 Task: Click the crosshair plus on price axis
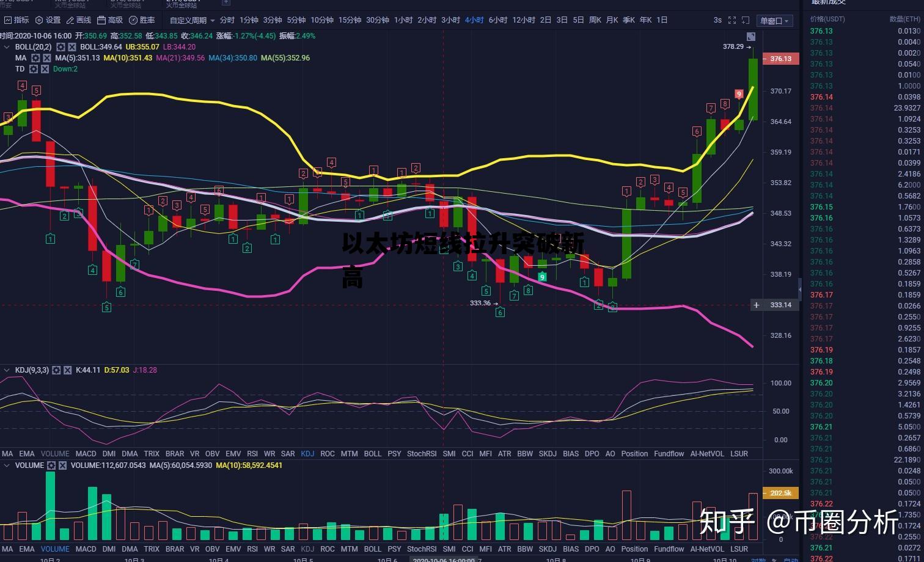pos(757,305)
